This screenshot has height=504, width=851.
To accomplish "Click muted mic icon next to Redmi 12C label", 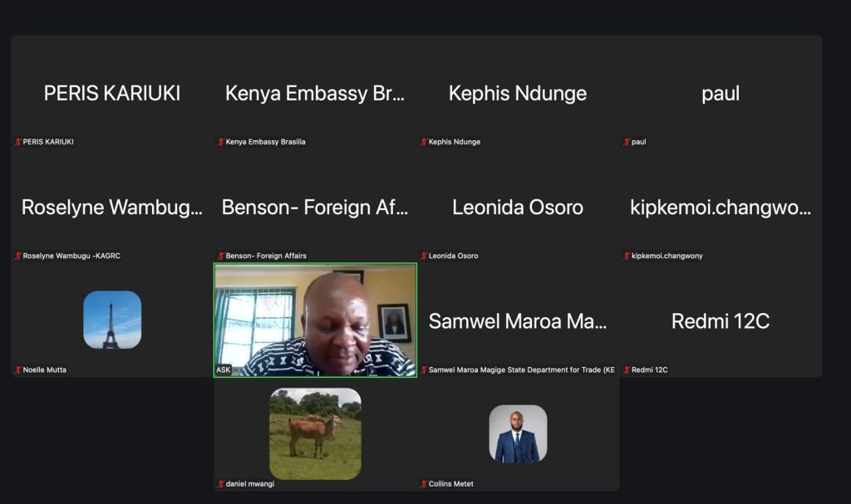I will (626, 369).
